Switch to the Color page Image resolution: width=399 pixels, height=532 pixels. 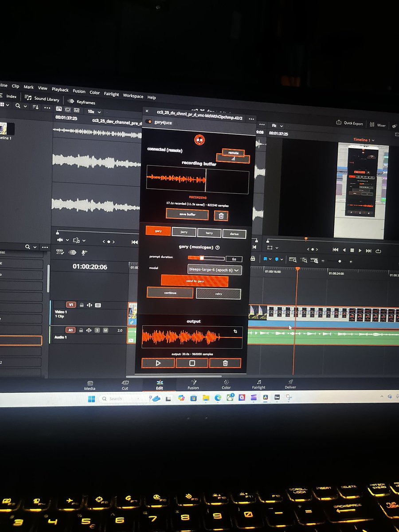226,384
